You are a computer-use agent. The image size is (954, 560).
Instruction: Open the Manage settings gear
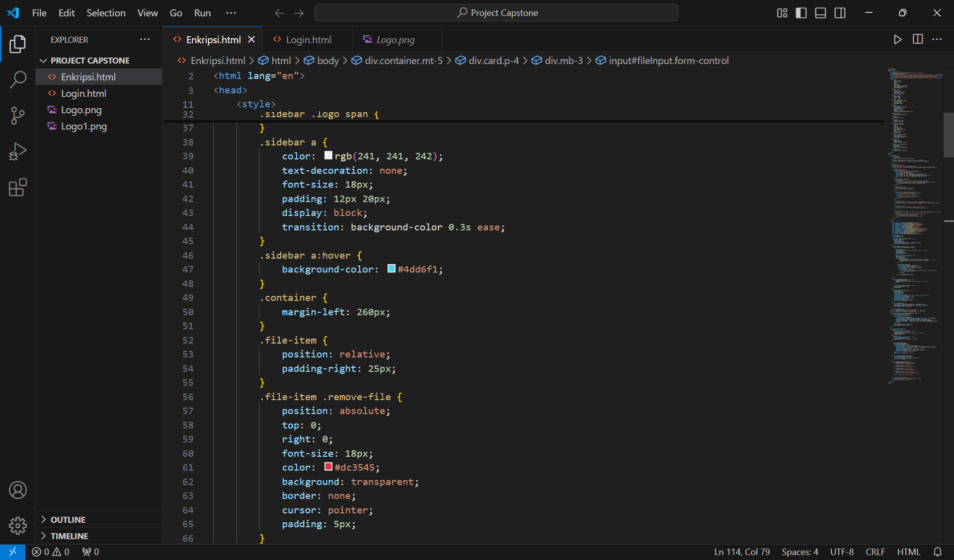(x=18, y=525)
